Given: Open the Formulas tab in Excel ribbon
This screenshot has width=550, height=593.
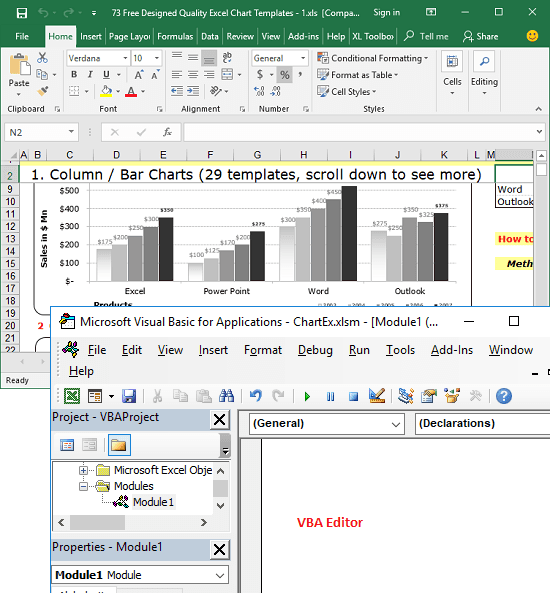Looking at the screenshot, I should (x=175, y=37).
